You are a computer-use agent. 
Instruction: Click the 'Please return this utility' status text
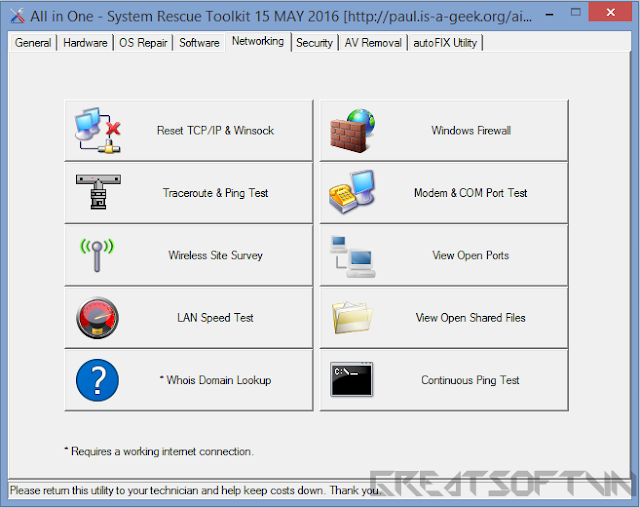195,490
